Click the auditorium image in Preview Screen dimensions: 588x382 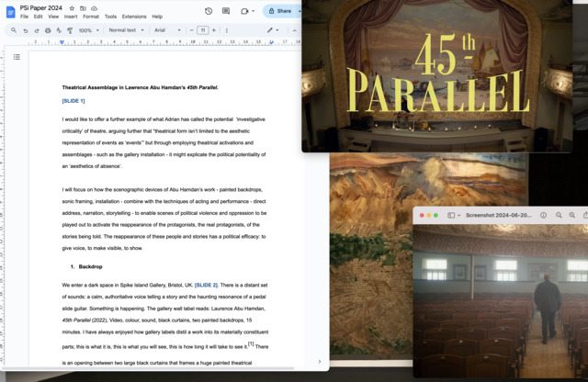(x=500, y=301)
